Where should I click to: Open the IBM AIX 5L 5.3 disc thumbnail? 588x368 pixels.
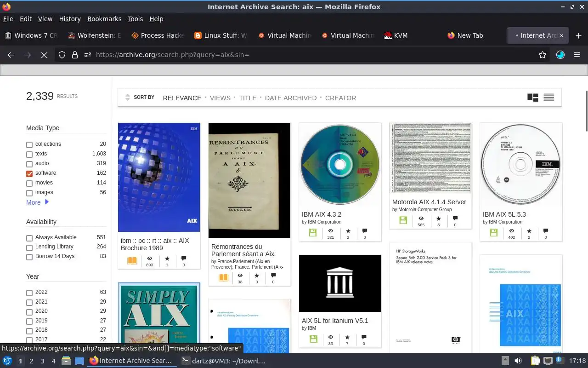click(x=521, y=165)
